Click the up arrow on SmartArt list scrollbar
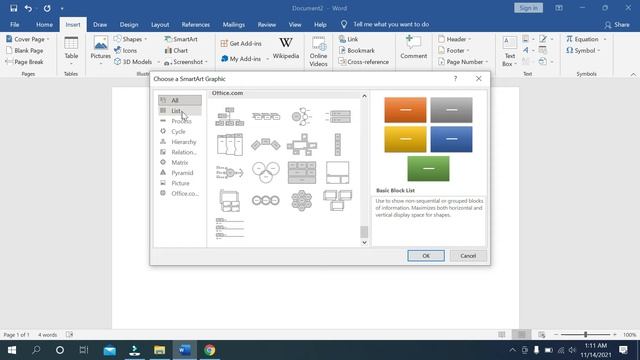 pyautogui.click(x=364, y=96)
